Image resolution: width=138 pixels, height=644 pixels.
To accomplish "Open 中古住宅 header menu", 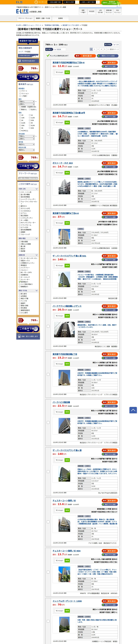I will tap(92, 11).
